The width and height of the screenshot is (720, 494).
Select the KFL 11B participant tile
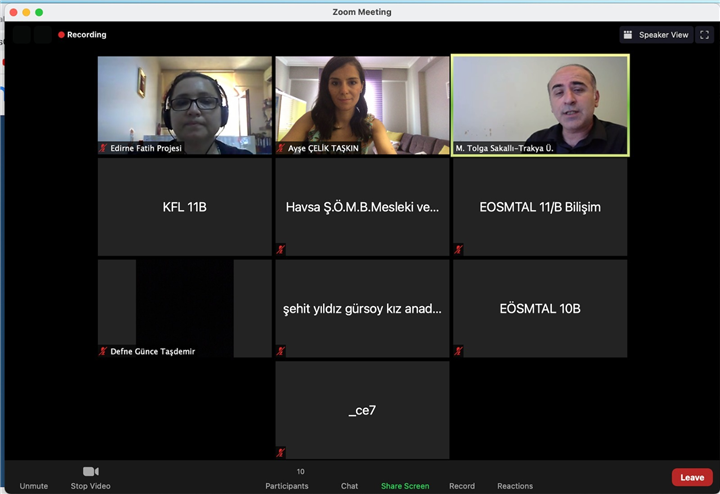coord(185,207)
